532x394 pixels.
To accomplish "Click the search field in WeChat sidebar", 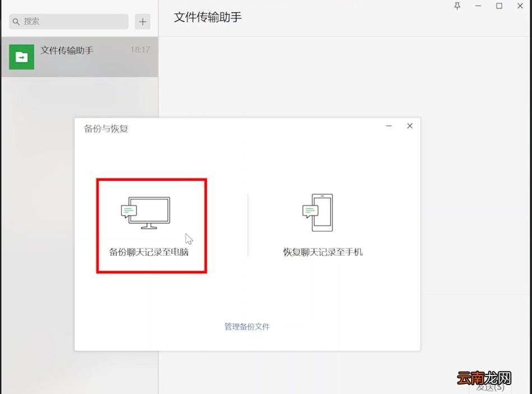I will click(x=68, y=21).
